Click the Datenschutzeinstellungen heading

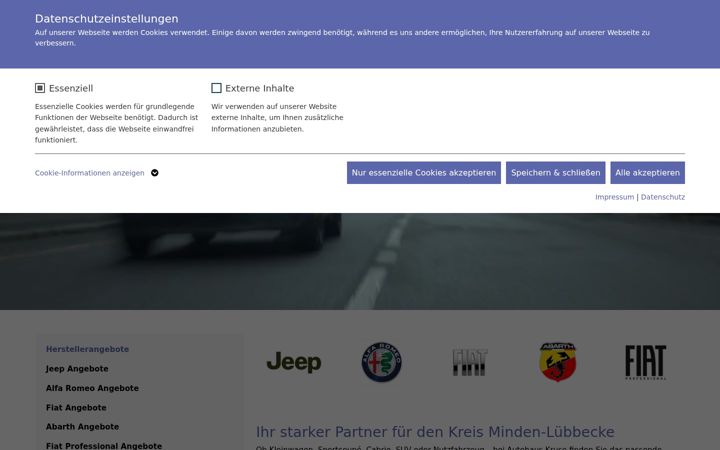click(x=107, y=19)
